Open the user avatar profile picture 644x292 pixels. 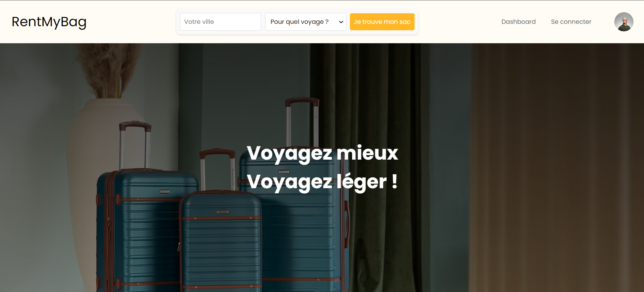[x=624, y=22]
